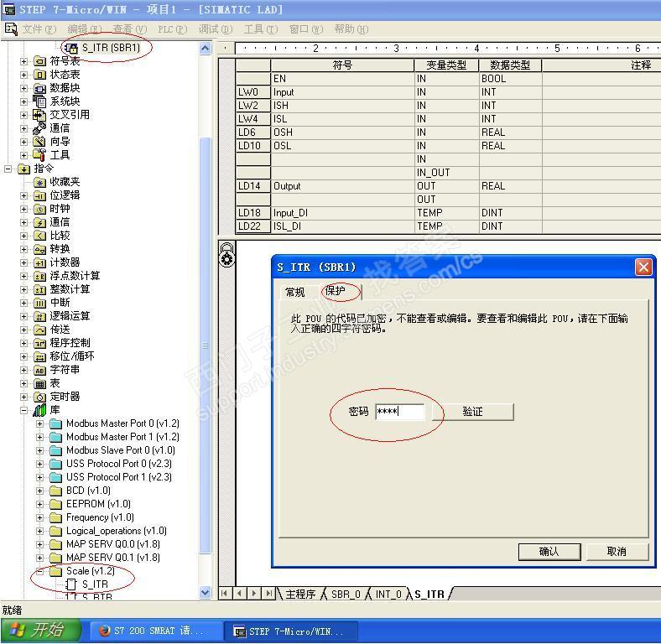Open the 调试(D) menu
The width and height of the screenshot is (661, 644).
(216, 29)
